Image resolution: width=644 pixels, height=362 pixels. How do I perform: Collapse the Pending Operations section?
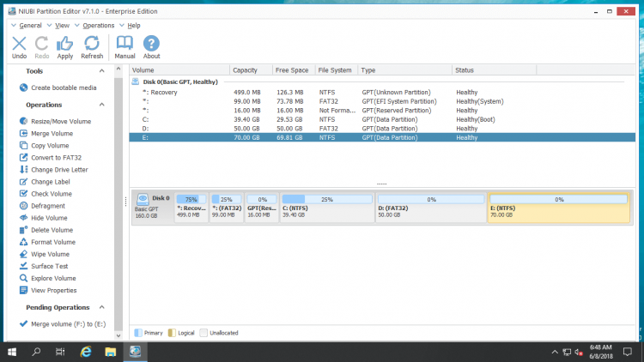pos(101,307)
